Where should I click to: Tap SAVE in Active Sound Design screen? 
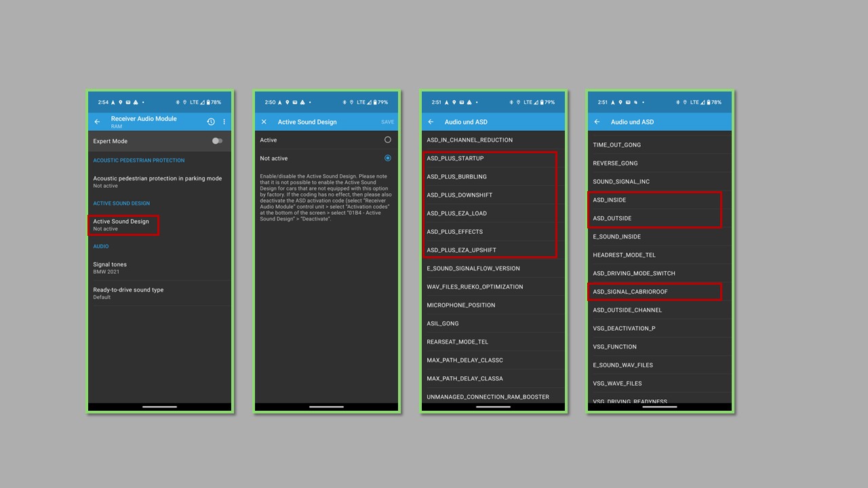coord(387,122)
